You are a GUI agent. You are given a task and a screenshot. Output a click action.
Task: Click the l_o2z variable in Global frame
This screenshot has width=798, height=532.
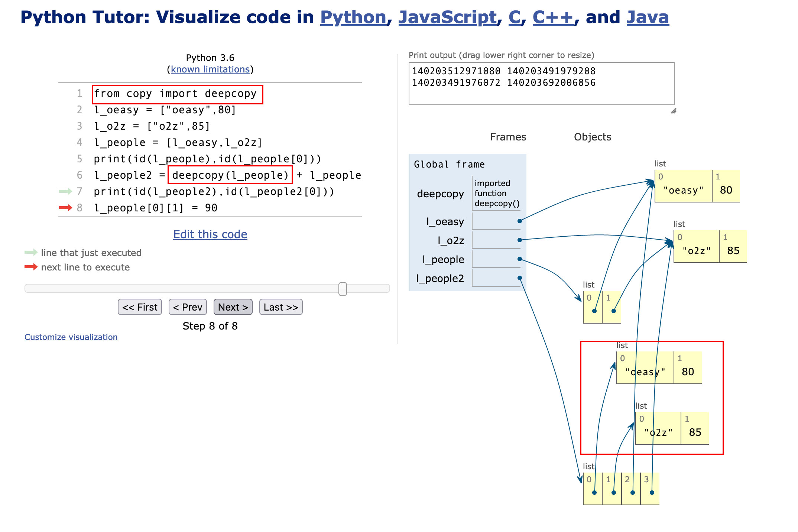coord(451,241)
